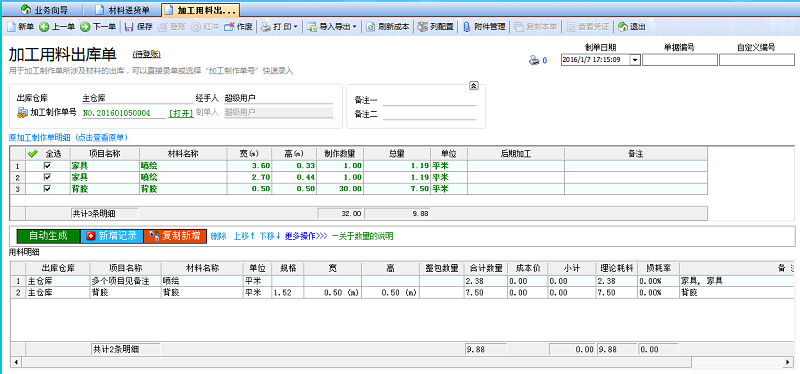Viewport: 800px width, 374px height.
Task: Select cell 多个项目见备注
Action: (x=125, y=281)
